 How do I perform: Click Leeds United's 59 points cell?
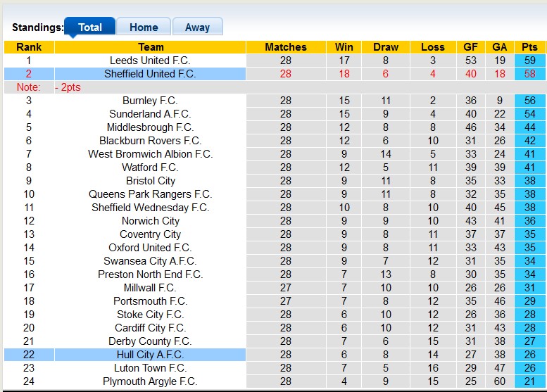pos(529,61)
